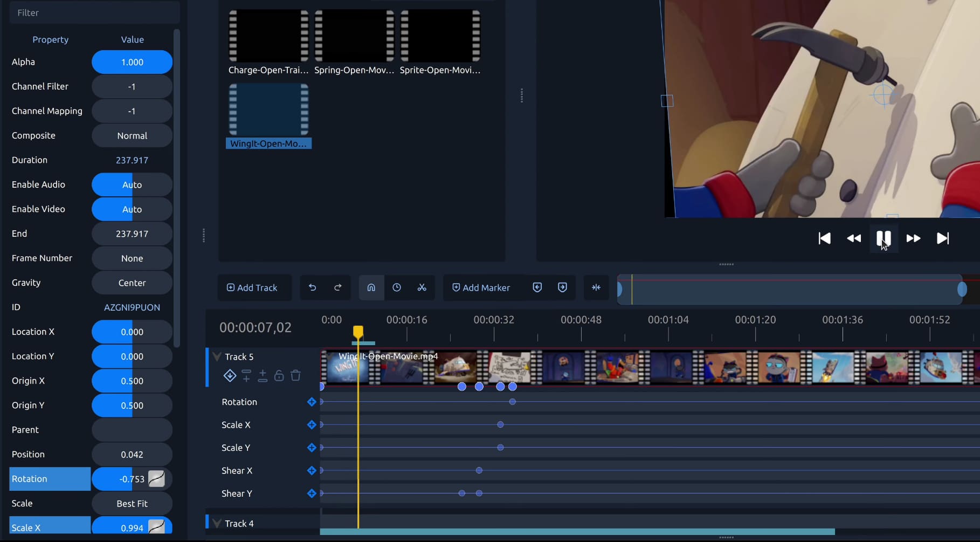Enable snapping in the timeline toolbar
The width and height of the screenshot is (980, 542).
(x=371, y=287)
